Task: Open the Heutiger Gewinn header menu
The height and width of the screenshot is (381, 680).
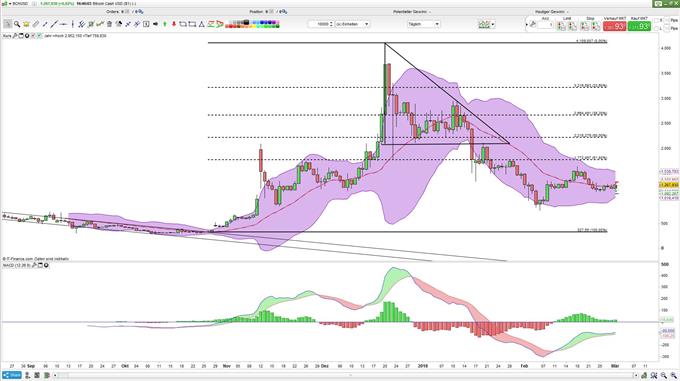Action: (552, 12)
